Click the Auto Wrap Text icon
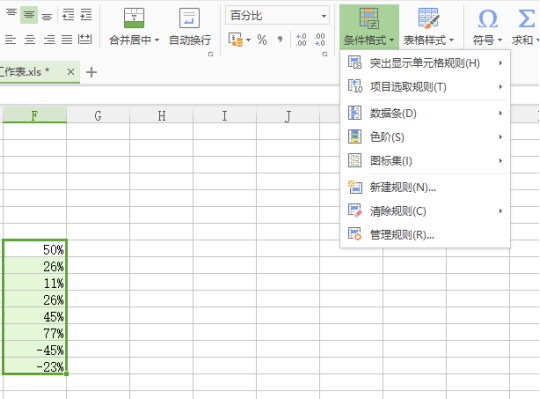The width and height of the screenshot is (540, 399). (189, 18)
